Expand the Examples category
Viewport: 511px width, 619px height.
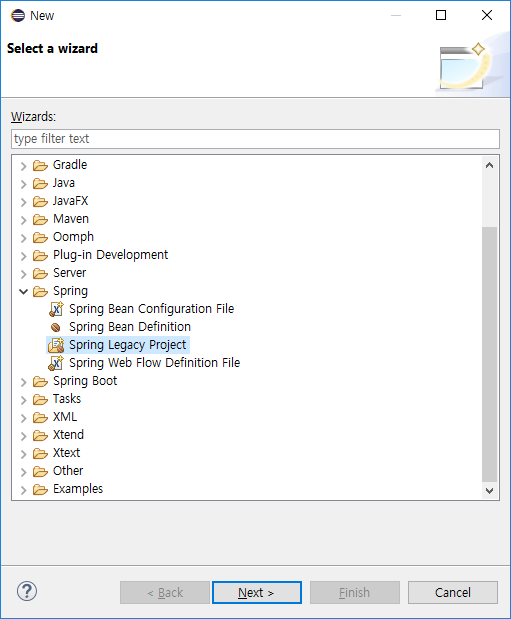[24, 490]
